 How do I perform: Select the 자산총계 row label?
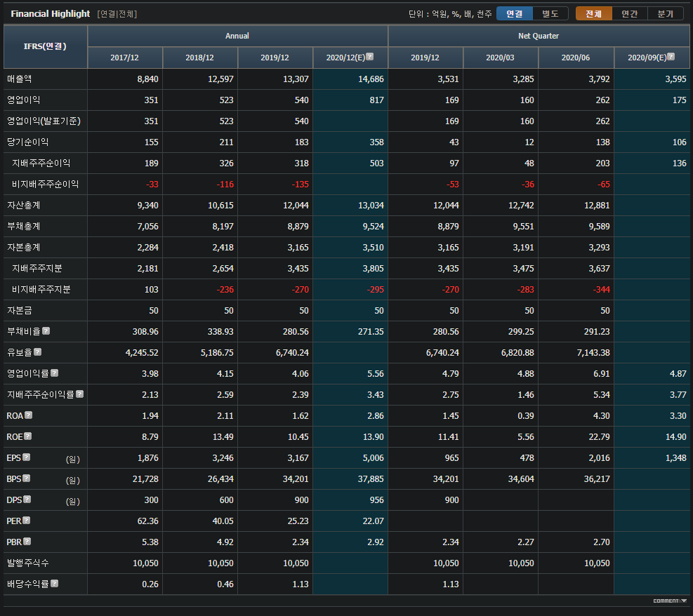pyautogui.click(x=23, y=206)
